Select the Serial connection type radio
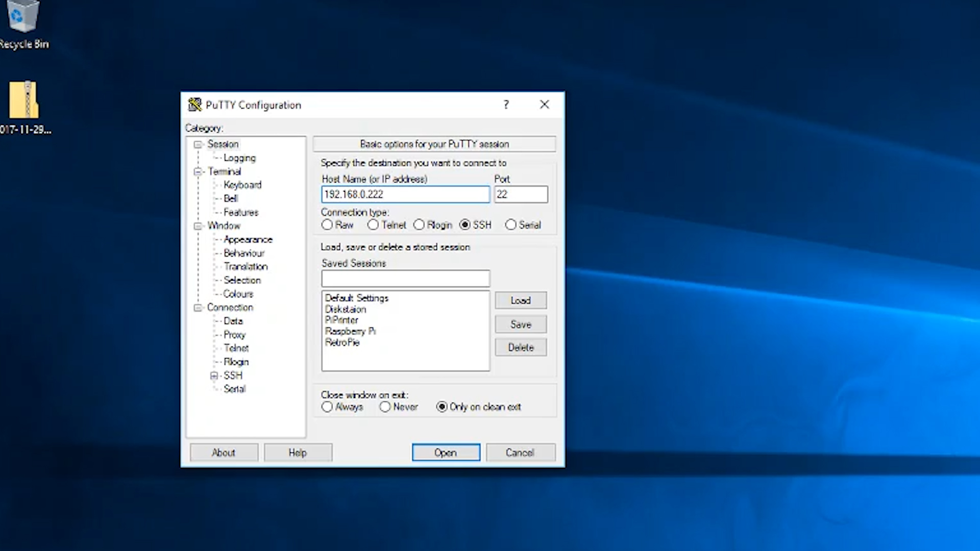 pos(510,224)
